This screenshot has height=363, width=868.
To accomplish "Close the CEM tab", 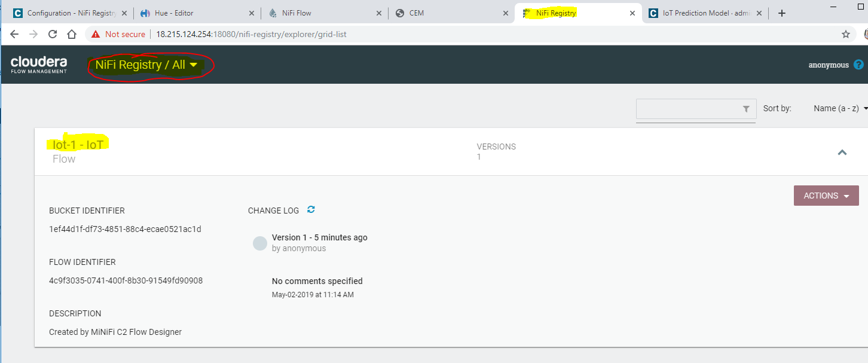I will click(x=505, y=13).
